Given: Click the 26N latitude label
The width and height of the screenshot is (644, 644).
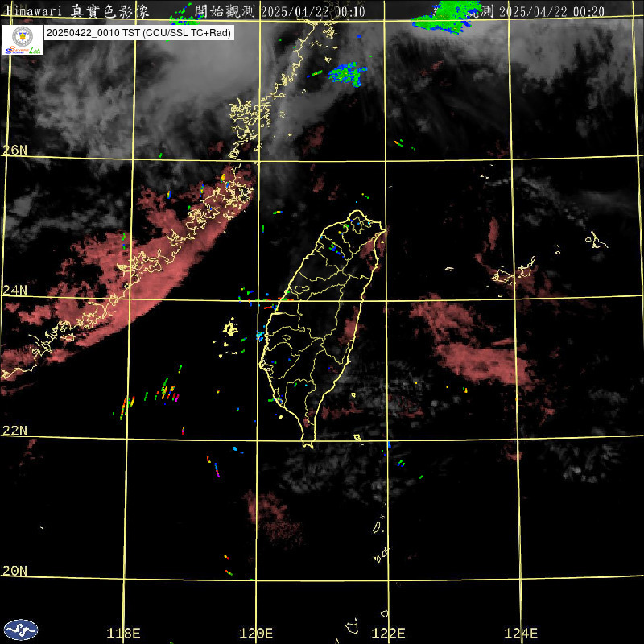Looking at the screenshot, I should tap(14, 151).
